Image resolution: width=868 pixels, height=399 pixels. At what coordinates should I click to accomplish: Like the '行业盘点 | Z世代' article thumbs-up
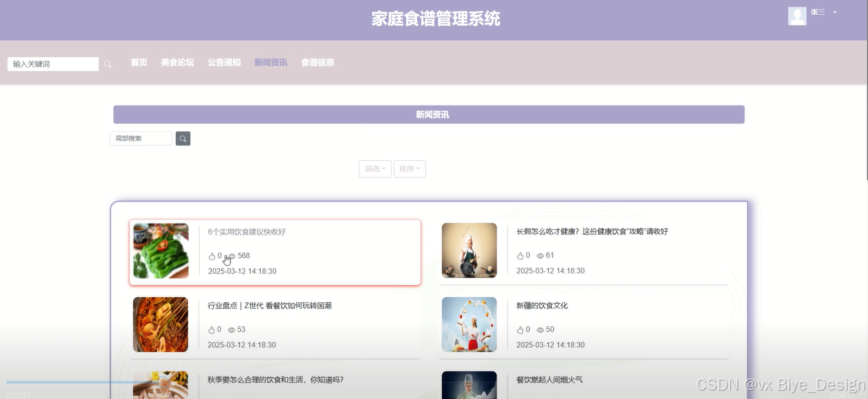pyautogui.click(x=212, y=329)
